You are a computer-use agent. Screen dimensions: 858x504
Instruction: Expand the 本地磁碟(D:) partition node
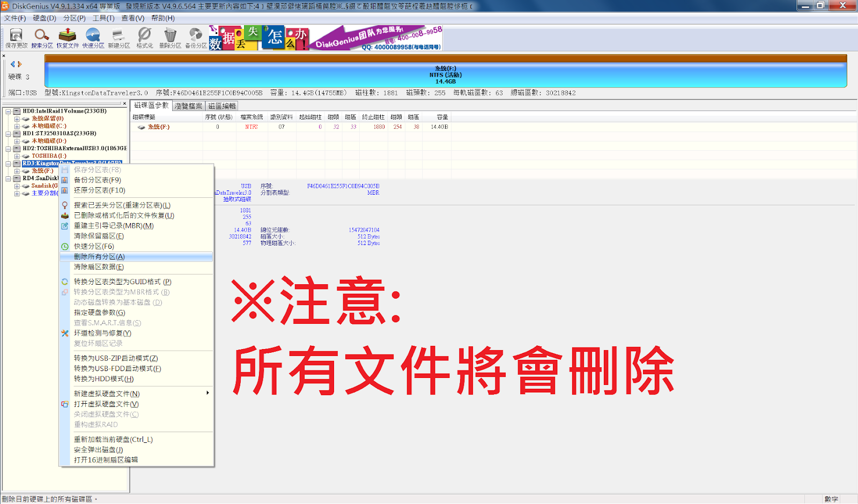(17, 142)
